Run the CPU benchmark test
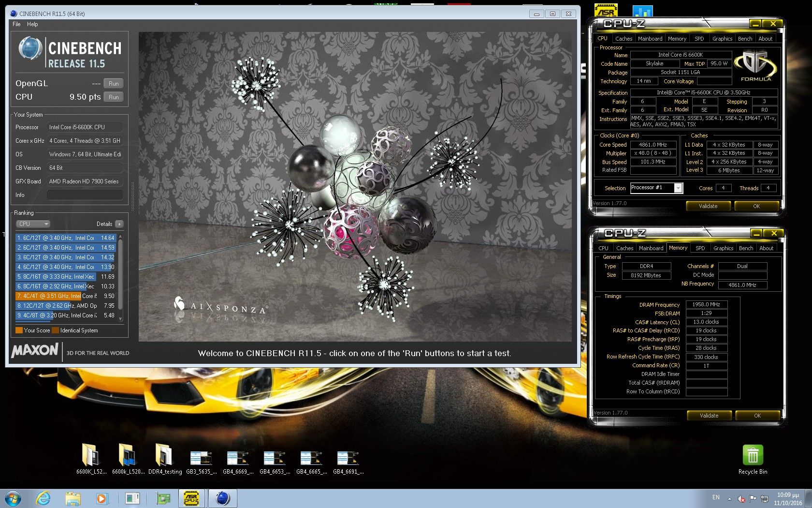This screenshot has width=812, height=508. pyautogui.click(x=114, y=97)
